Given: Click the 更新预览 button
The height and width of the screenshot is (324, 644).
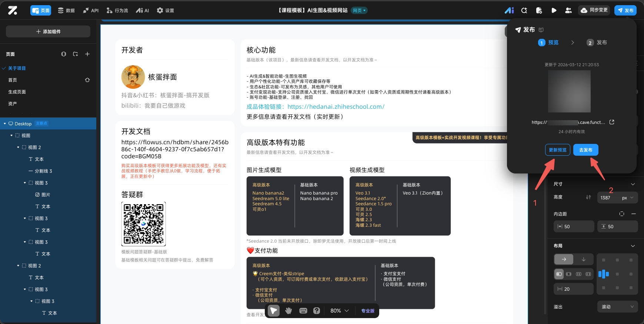Looking at the screenshot, I should (558, 150).
